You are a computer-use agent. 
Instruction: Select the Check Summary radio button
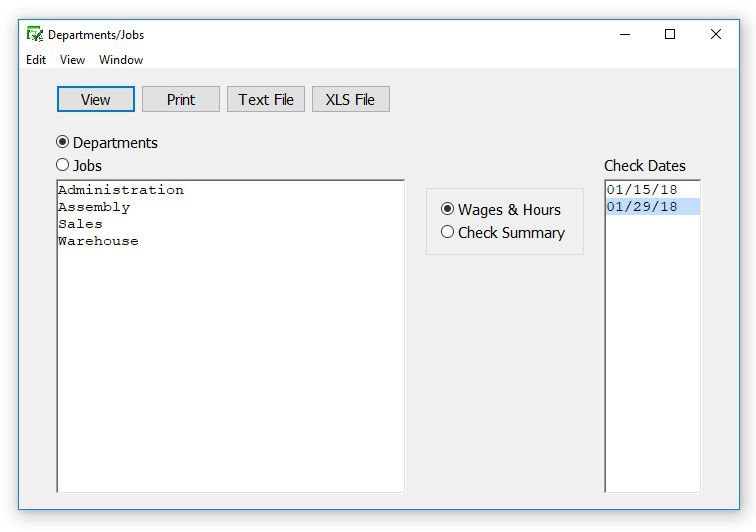click(x=448, y=232)
